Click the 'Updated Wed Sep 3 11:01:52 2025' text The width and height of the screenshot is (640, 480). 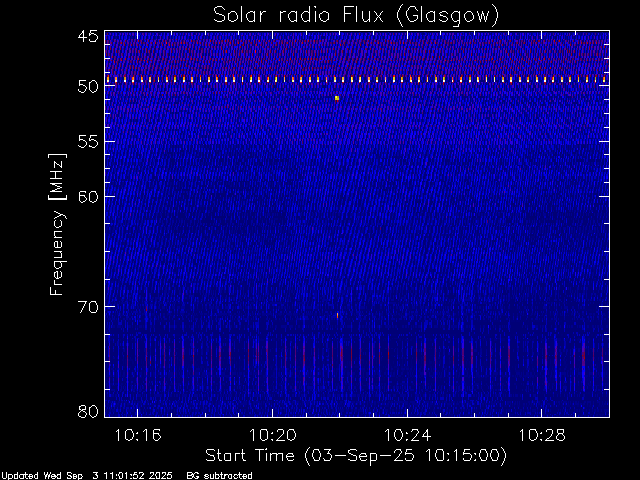[x=87, y=476]
